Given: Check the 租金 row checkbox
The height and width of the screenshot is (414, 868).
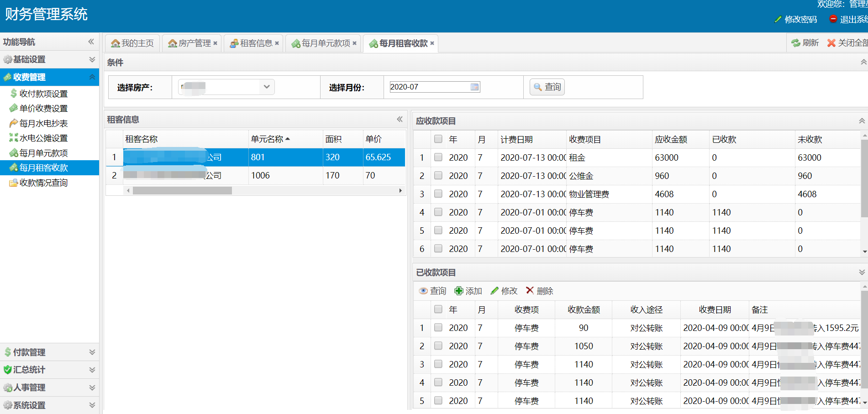Looking at the screenshot, I should (x=438, y=157).
